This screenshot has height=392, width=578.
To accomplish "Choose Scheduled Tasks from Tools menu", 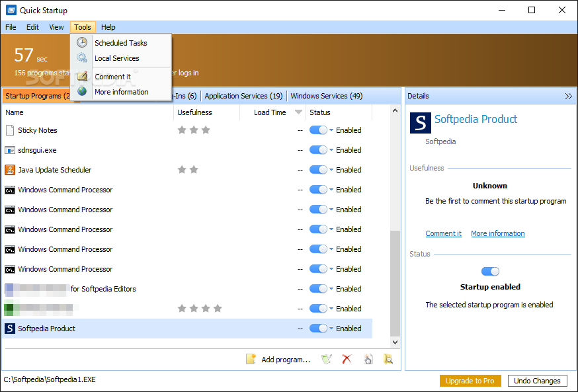I will point(120,43).
